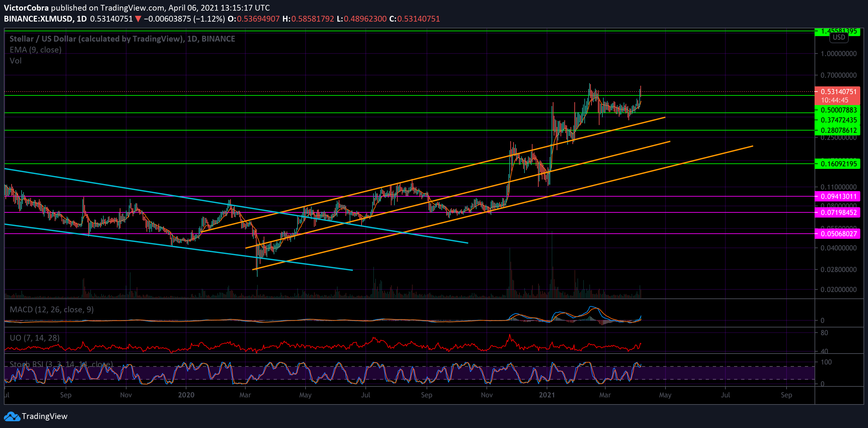
Task: Click the 0.28078612 green price label
Action: pos(837,130)
